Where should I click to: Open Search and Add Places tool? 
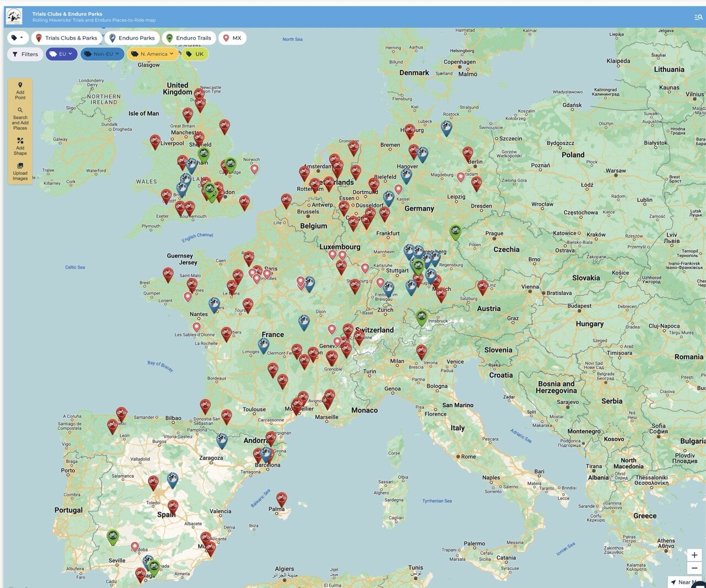(x=20, y=119)
